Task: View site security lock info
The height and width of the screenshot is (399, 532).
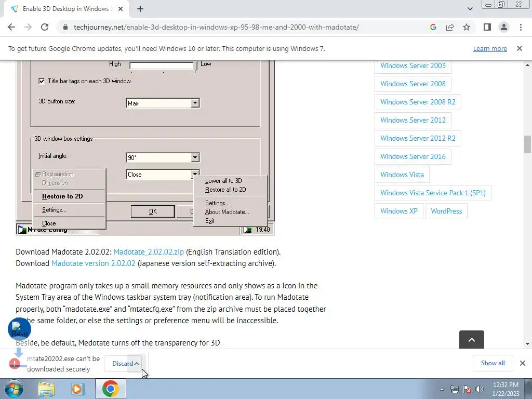Action: coord(65,27)
